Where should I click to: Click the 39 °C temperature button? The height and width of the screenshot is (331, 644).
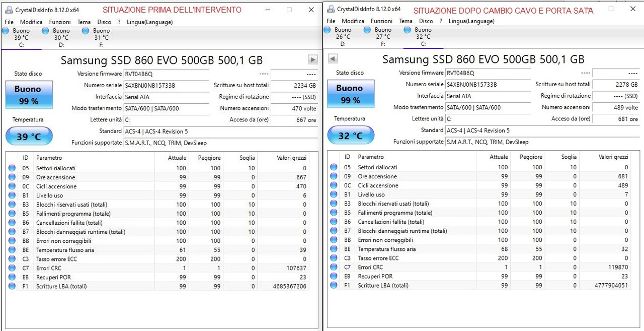point(29,137)
